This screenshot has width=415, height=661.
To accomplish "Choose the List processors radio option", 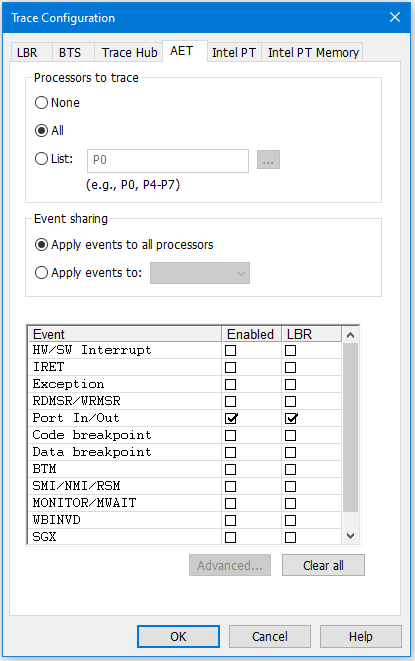I will coord(41,159).
